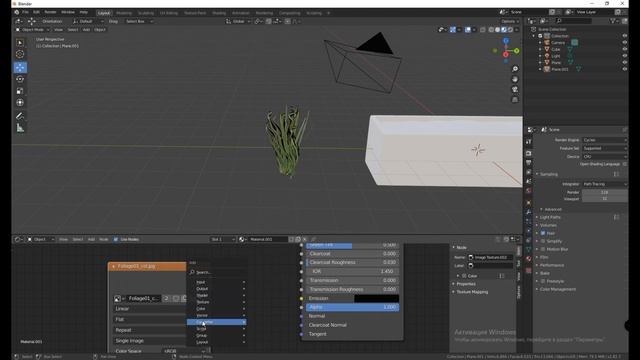Toggle Open Shading Language checkbox
This screenshot has width=640, height=360.
coord(624,164)
